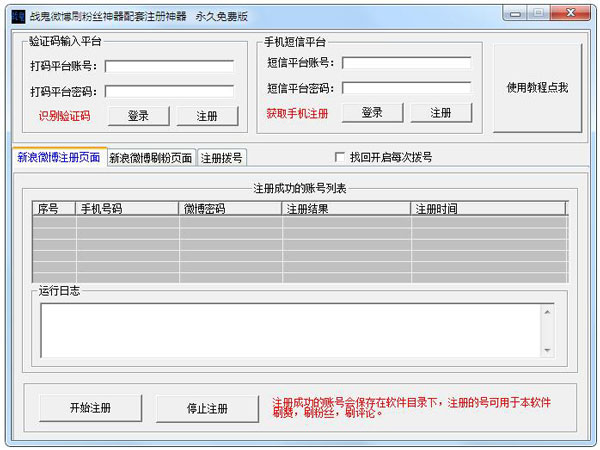
Task: Toggle the 找回开启每次拨号 checkbox
Action: tap(339, 157)
